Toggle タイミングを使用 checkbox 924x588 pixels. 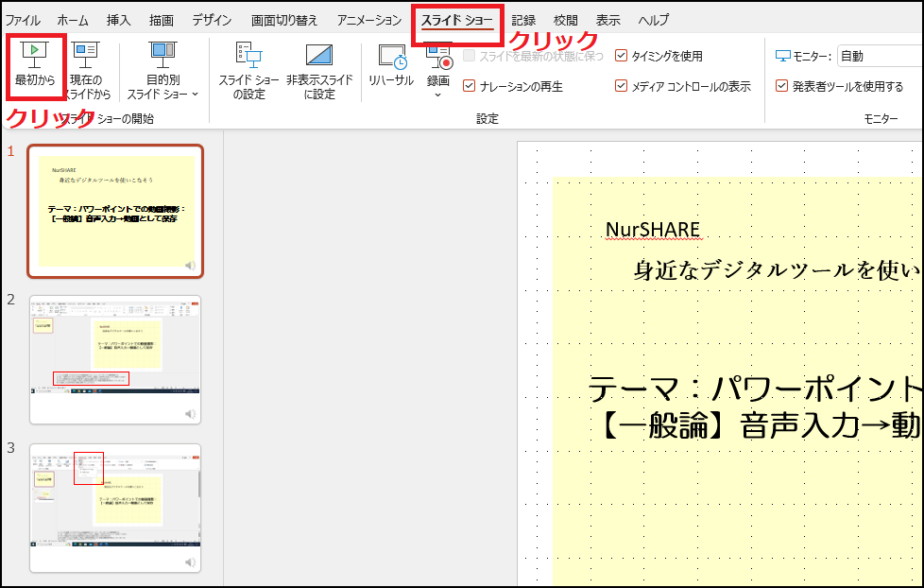(621, 56)
